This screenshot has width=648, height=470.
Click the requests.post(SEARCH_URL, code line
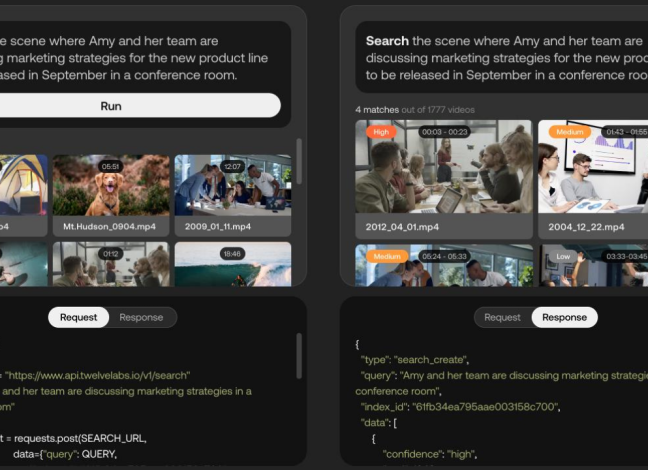tap(74, 438)
